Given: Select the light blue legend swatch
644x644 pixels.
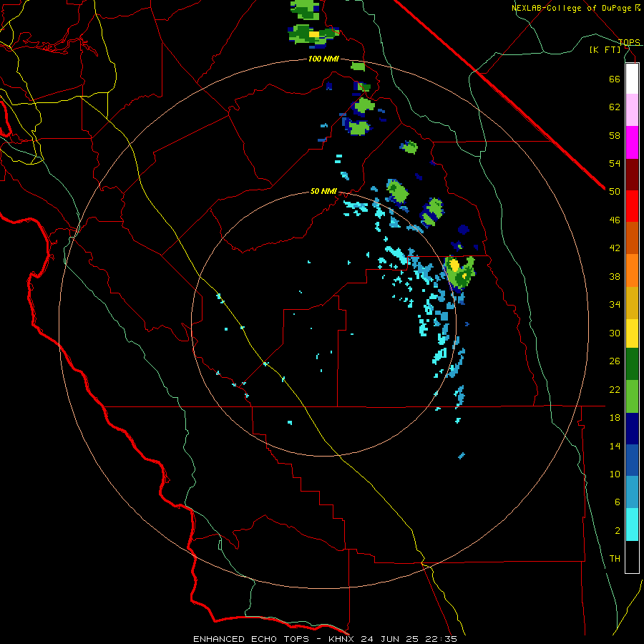Looking at the screenshot, I should tap(632, 492).
